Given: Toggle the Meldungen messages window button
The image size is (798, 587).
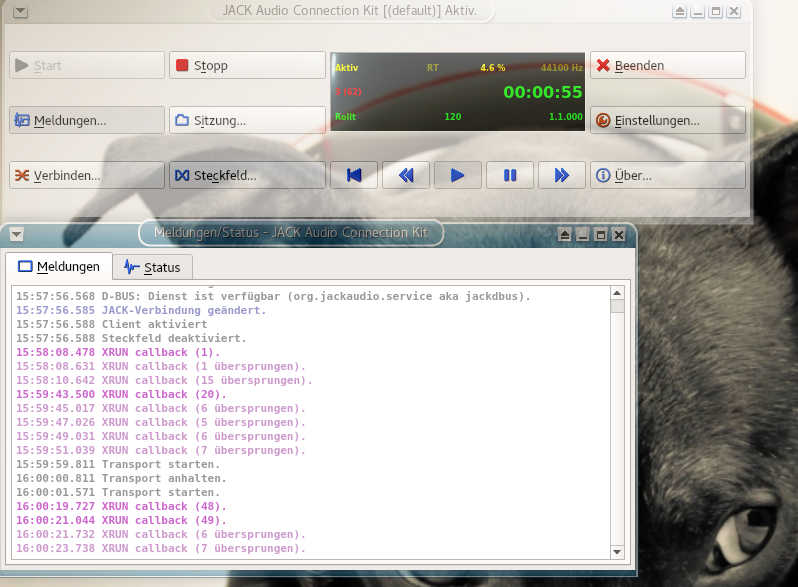Looking at the screenshot, I should pos(87,120).
